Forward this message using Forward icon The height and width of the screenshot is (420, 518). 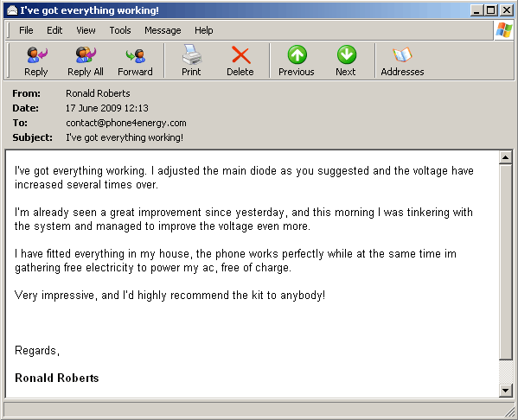point(135,61)
